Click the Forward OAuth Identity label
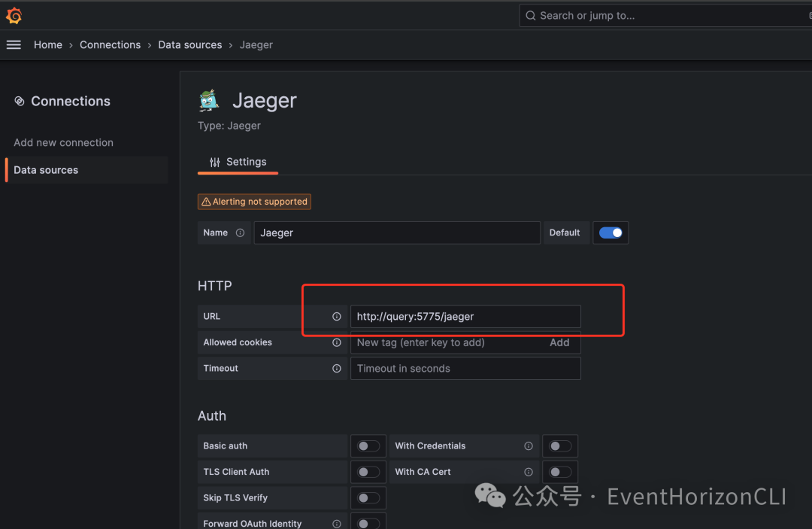The height and width of the screenshot is (529, 812). point(252,524)
